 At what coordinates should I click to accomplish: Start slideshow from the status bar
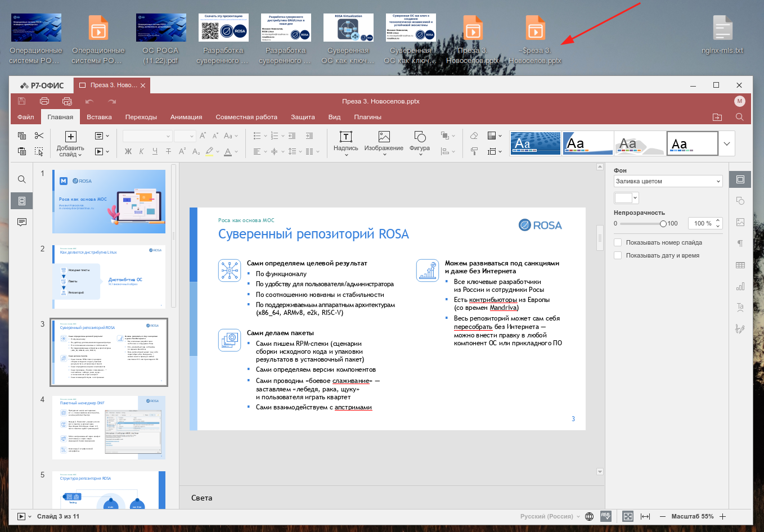(x=21, y=516)
